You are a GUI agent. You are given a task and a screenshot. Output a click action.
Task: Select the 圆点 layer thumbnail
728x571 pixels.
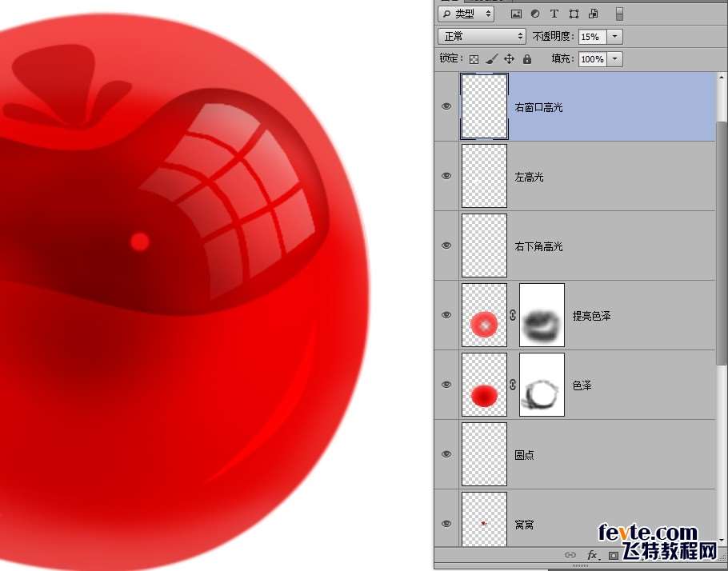click(484, 454)
